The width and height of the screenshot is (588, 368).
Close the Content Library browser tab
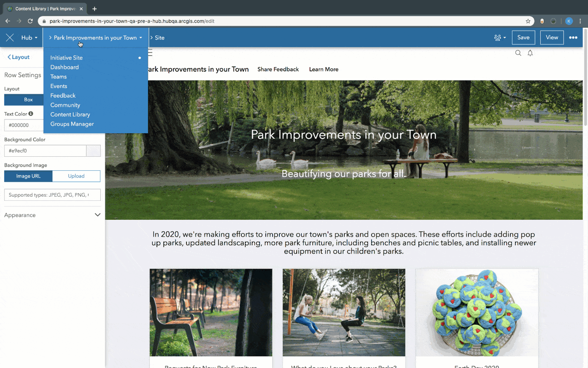81,9
